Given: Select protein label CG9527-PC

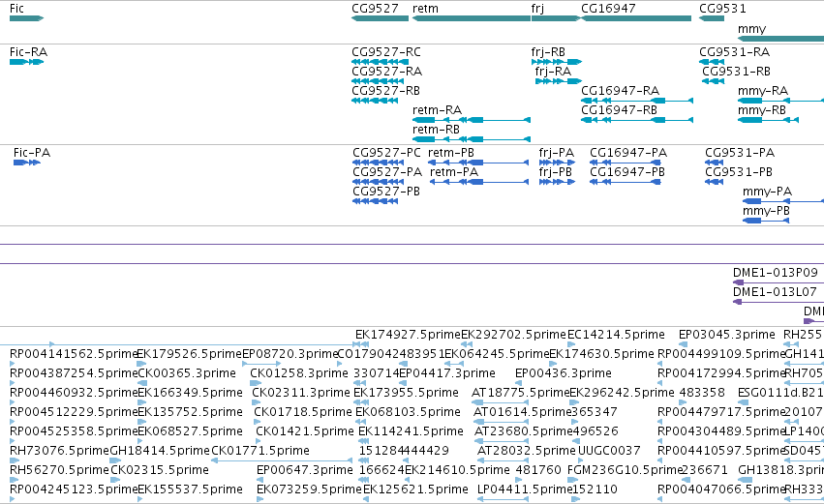Looking at the screenshot, I should click(x=386, y=153).
